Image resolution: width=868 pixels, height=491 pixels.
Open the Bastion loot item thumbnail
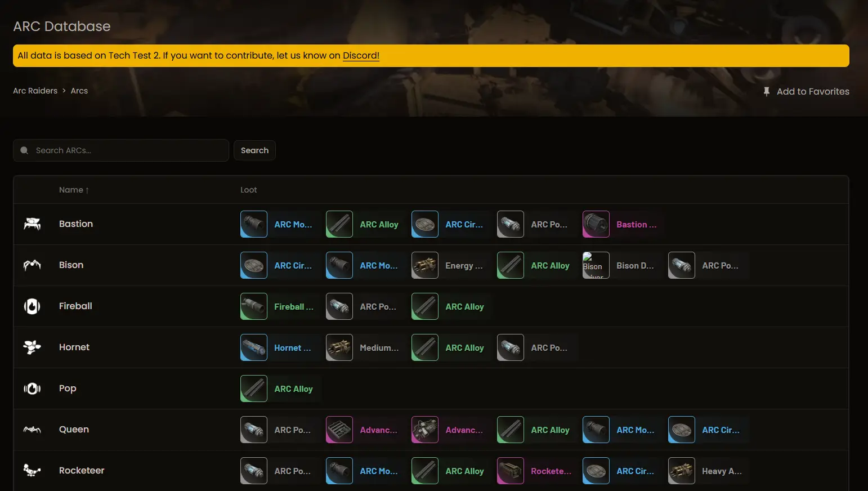coord(596,224)
